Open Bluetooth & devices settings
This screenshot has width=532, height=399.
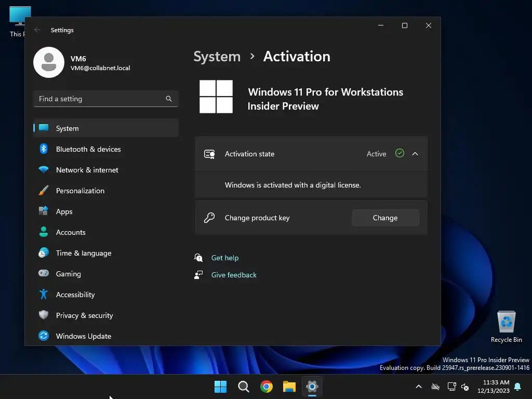click(x=106, y=149)
